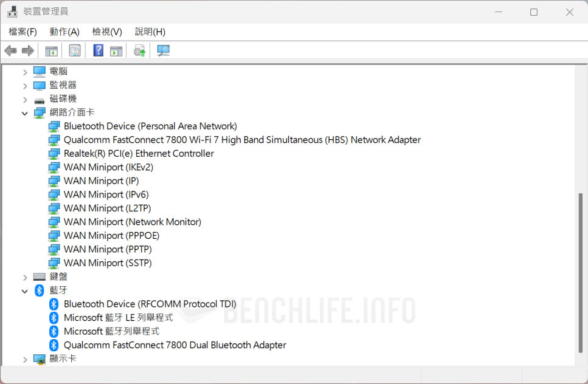Click the Update driver toolbar icon
Screen dimensions: 588x384
point(139,50)
